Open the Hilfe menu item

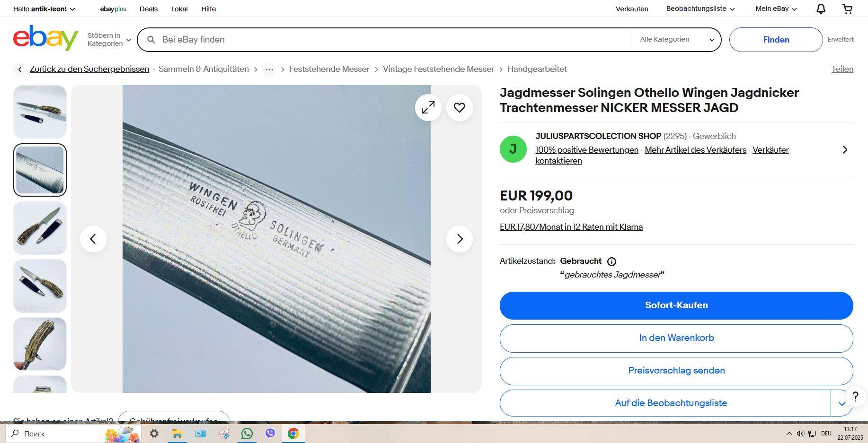click(x=209, y=9)
